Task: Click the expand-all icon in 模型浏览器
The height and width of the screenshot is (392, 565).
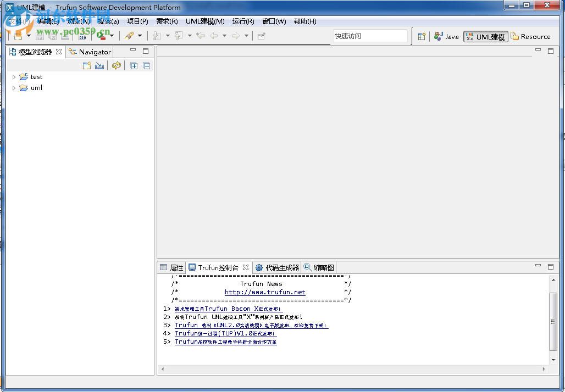Action: [134, 65]
